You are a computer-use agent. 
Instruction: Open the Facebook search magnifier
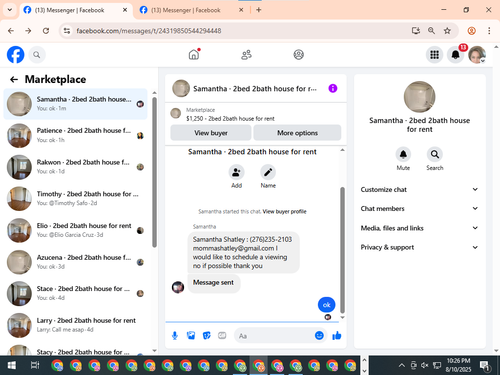point(37,55)
